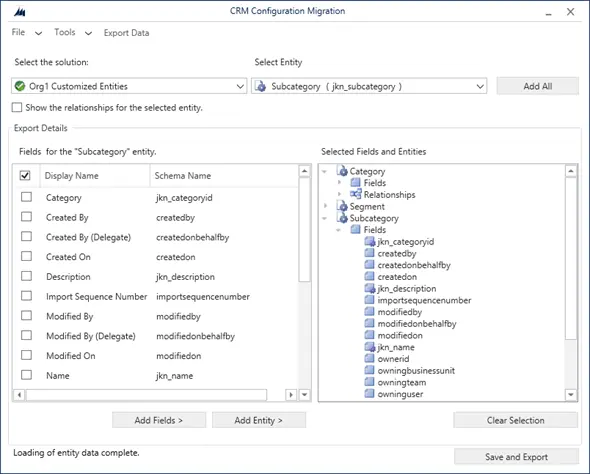590x474 pixels.
Task: Check the Category field checkbox
Action: pos(26,197)
